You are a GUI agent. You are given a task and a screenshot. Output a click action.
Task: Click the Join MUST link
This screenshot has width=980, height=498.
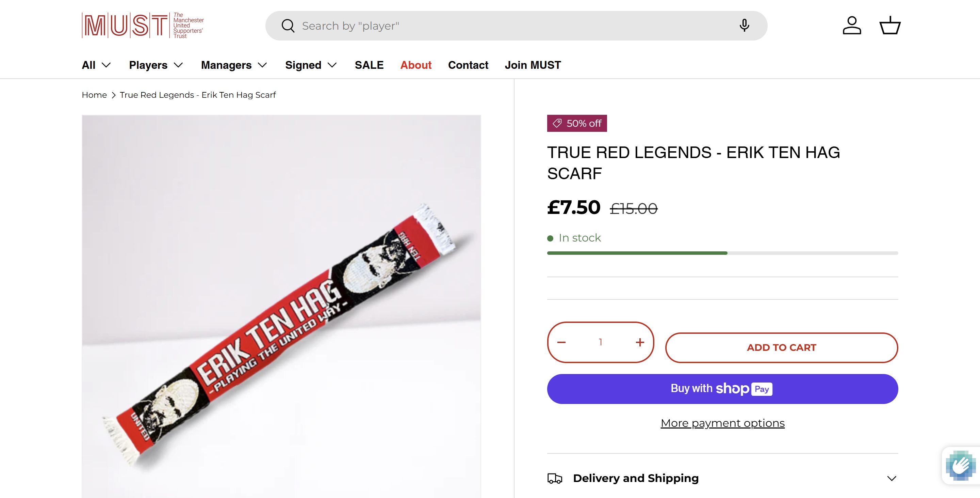[533, 65]
